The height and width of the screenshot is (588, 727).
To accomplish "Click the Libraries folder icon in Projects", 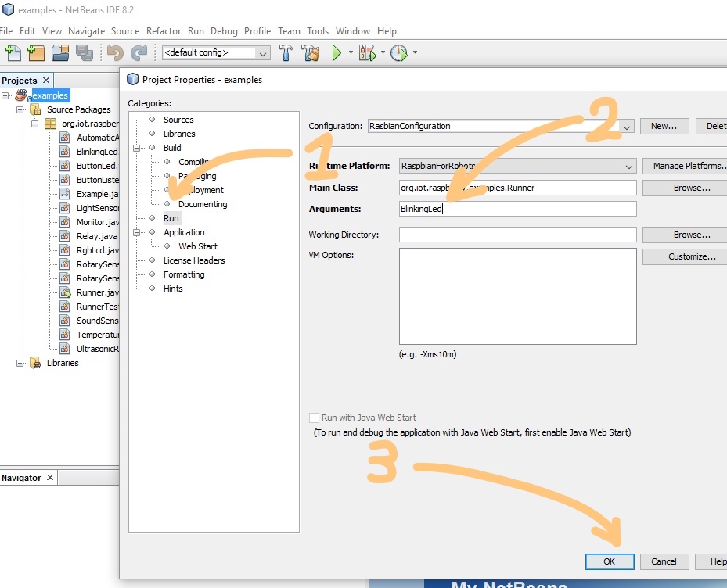I will click(35, 363).
